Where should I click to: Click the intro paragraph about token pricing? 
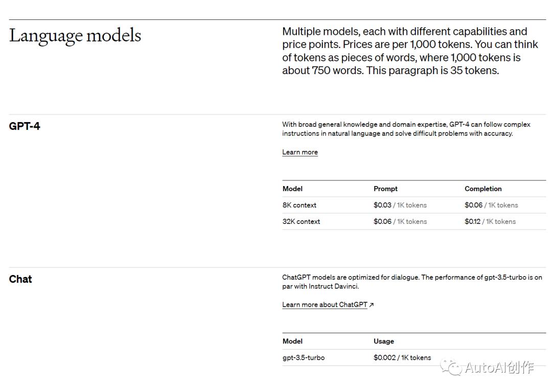point(410,51)
